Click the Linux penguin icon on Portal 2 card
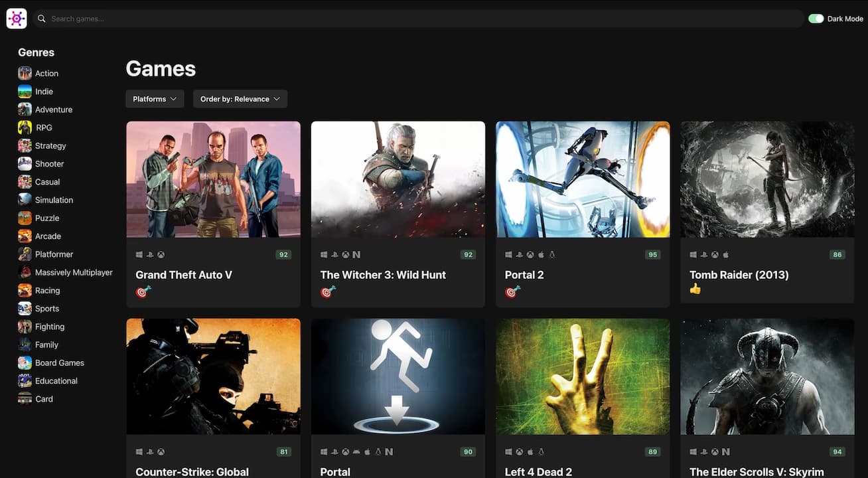The width and height of the screenshot is (868, 478). click(x=551, y=254)
